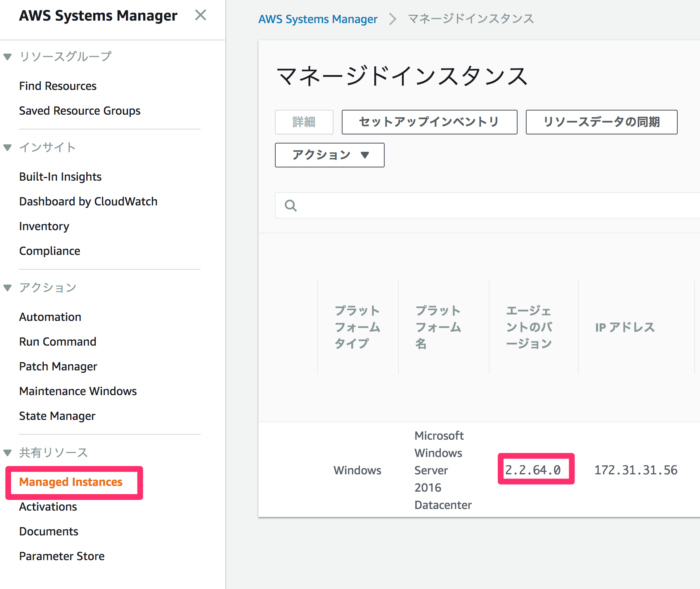
Task: Close the AWS Systems Manager sidebar
Action: click(x=201, y=15)
